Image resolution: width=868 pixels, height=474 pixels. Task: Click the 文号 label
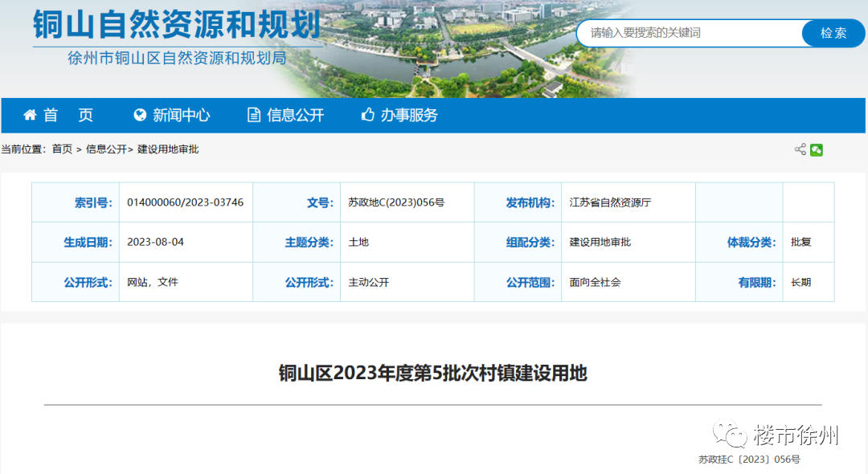(x=320, y=202)
